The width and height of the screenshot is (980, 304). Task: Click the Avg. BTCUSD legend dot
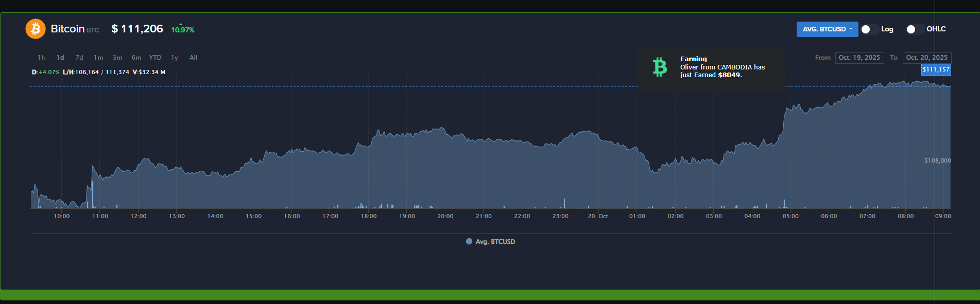coord(469,241)
